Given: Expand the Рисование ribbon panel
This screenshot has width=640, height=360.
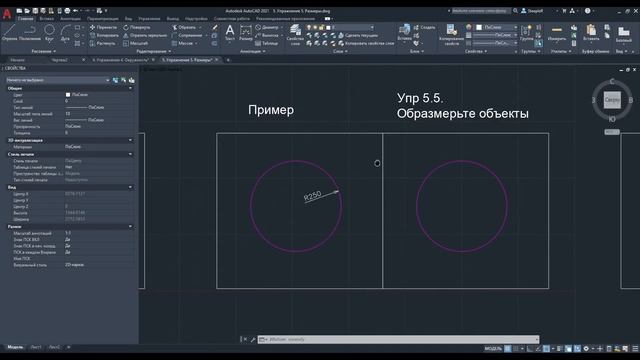Looking at the screenshot, I should 44,51.
